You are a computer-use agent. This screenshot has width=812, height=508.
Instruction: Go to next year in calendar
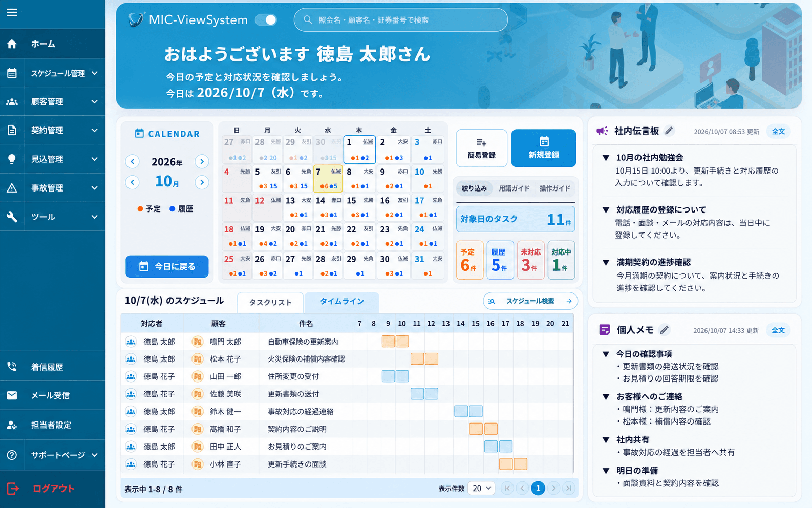tap(202, 162)
